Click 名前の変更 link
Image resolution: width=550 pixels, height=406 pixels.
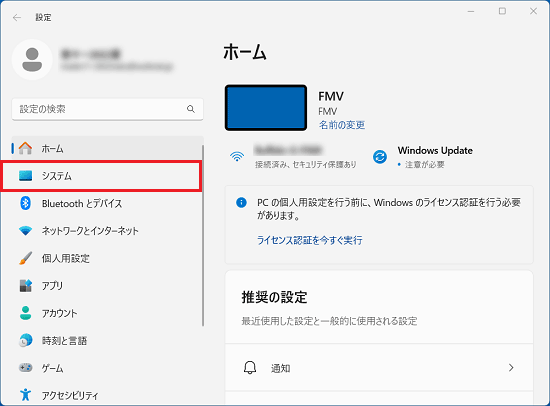click(342, 125)
